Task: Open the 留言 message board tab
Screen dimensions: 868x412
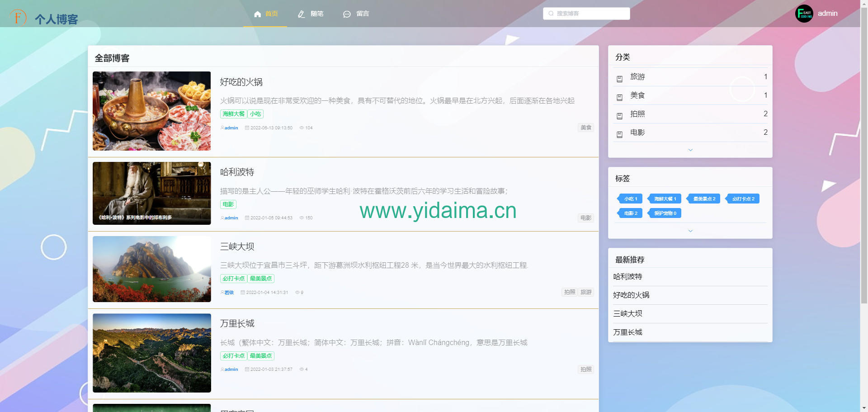Action: click(356, 14)
